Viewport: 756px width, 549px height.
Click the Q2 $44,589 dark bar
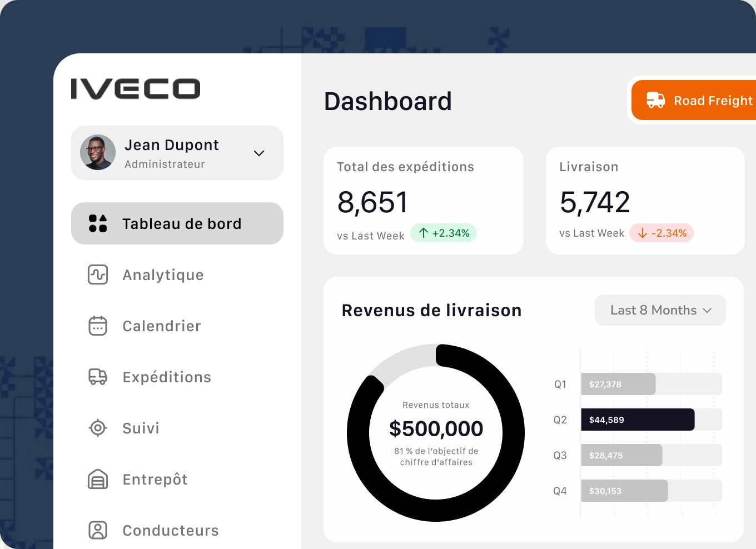tap(638, 420)
